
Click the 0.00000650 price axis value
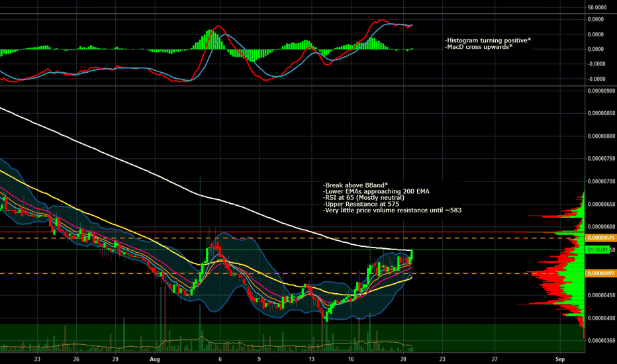[x=601, y=205]
